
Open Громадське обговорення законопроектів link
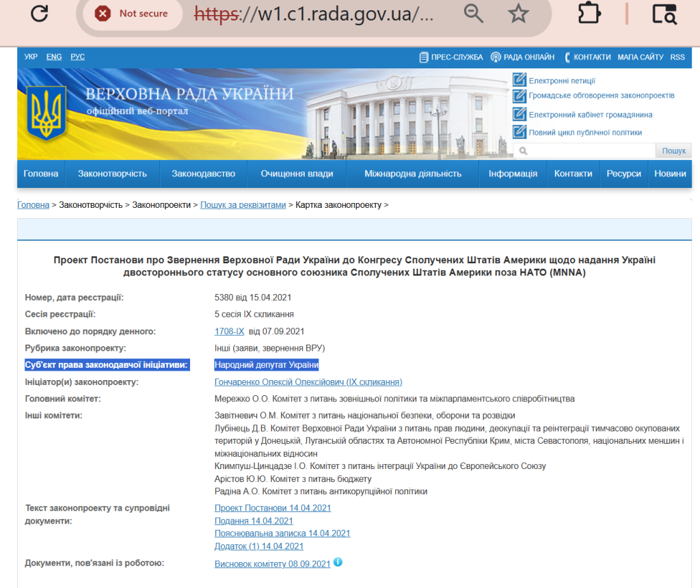click(602, 96)
